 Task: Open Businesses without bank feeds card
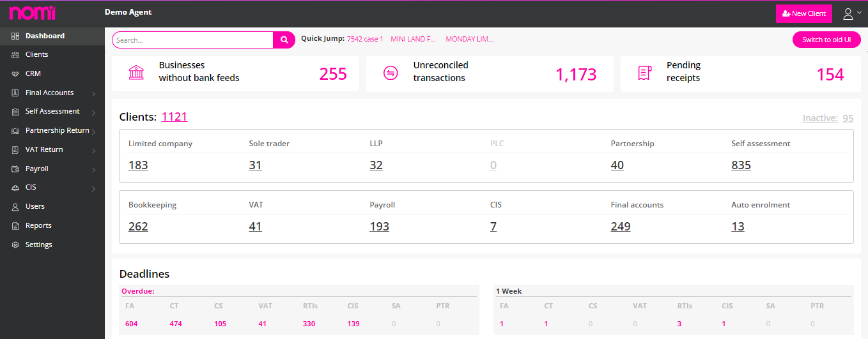click(x=235, y=73)
